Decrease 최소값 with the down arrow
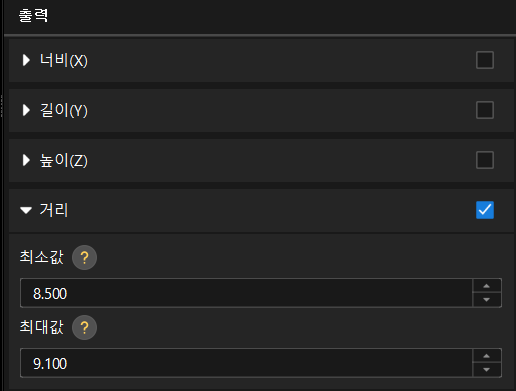This screenshot has width=516, height=391. (487, 300)
